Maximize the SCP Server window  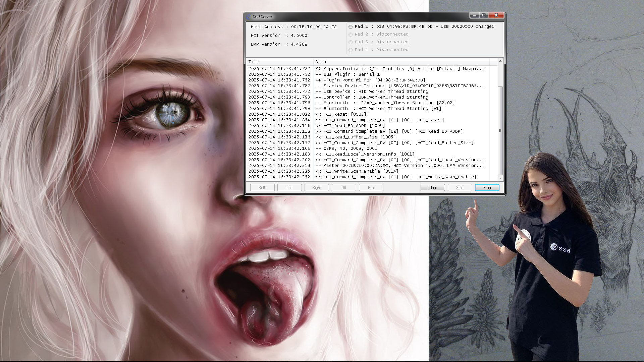click(484, 15)
